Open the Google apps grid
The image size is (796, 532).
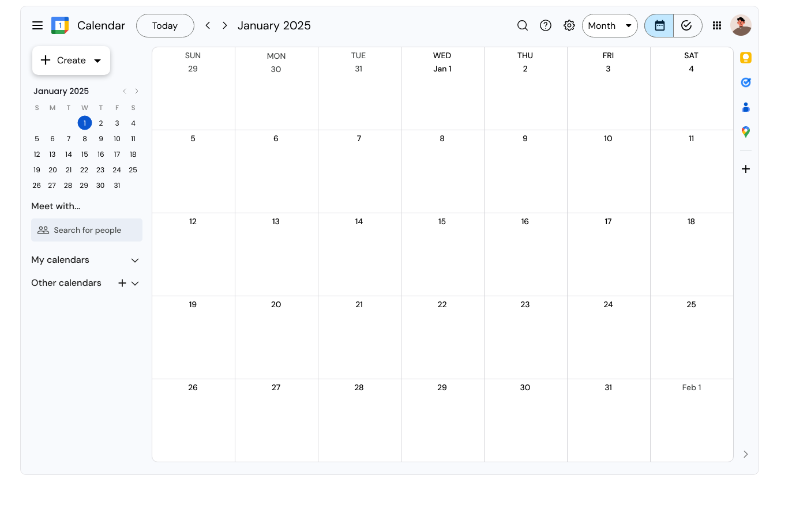717,25
